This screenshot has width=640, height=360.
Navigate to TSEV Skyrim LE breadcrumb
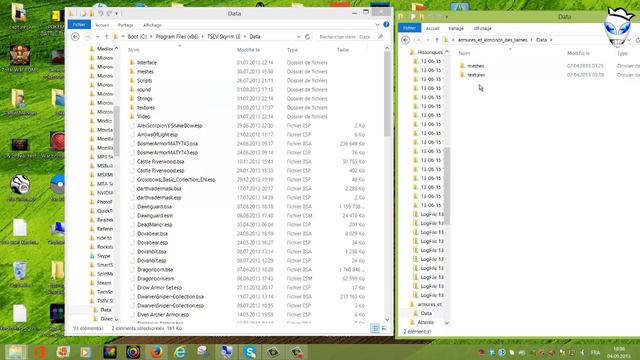coord(224,37)
